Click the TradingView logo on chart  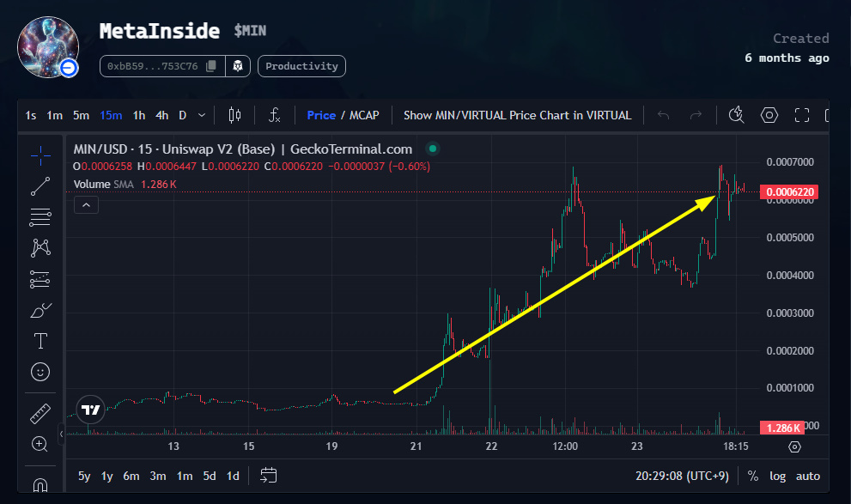pyautogui.click(x=90, y=410)
